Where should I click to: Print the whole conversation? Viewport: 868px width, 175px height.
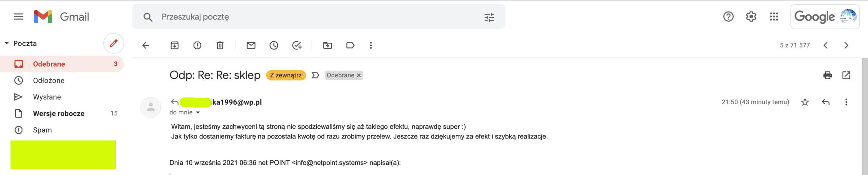pyautogui.click(x=828, y=75)
